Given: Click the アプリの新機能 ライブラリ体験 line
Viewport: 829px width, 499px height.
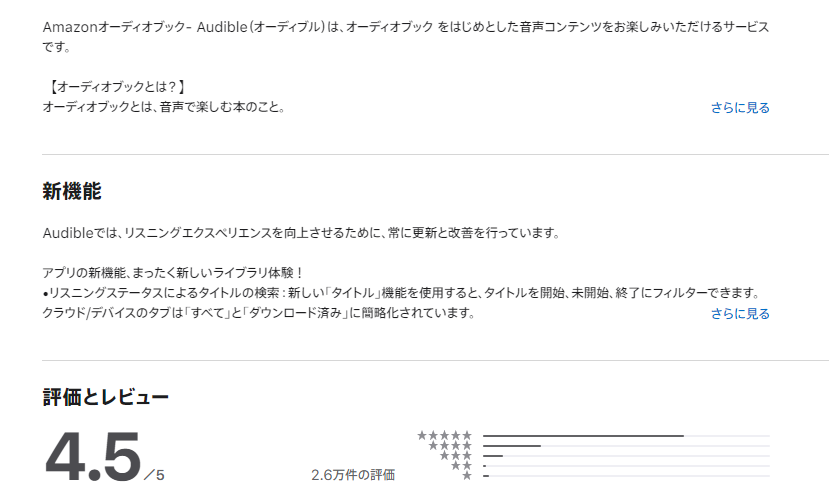Looking at the screenshot, I should (x=173, y=273).
